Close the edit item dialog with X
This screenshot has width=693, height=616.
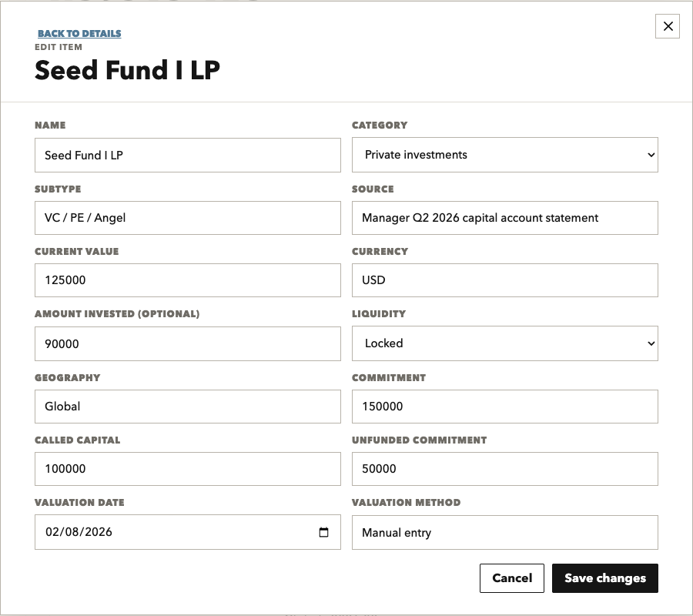pos(668,26)
